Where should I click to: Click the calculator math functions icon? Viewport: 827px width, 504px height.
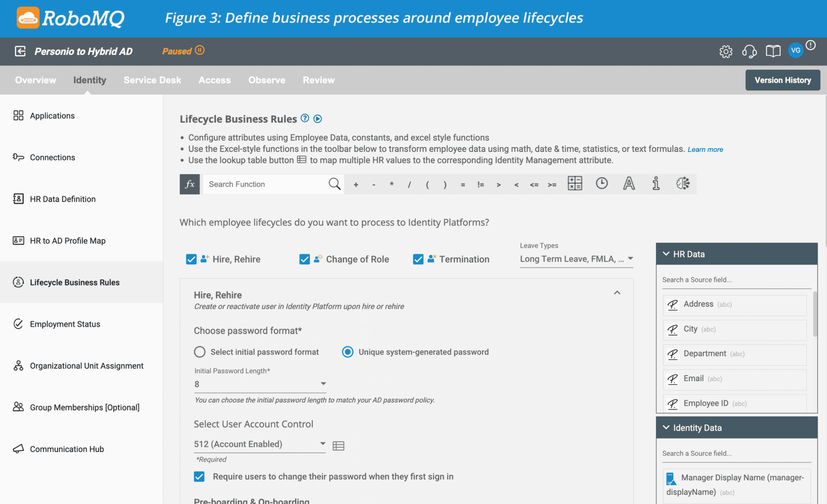pyautogui.click(x=575, y=184)
